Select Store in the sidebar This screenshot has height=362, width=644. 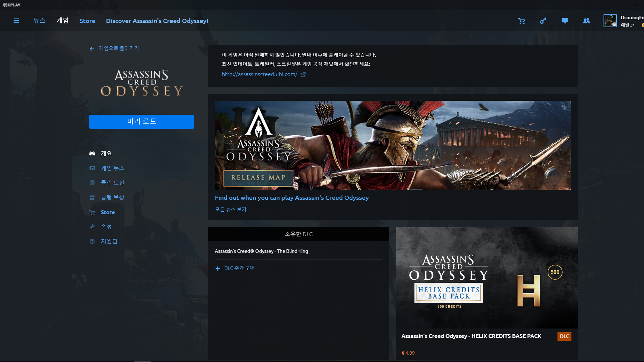click(x=108, y=212)
